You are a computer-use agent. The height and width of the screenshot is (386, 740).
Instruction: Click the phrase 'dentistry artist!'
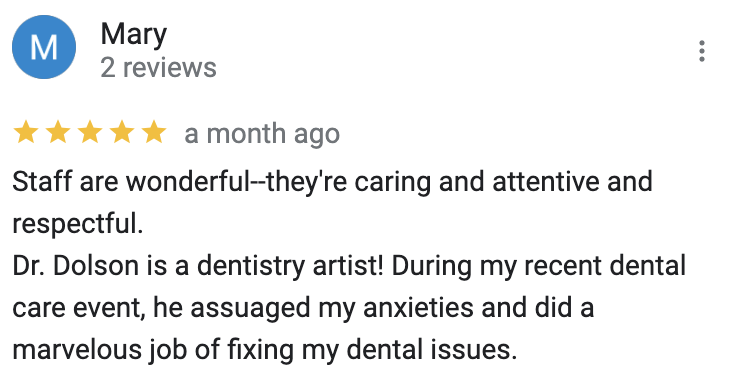(290, 267)
